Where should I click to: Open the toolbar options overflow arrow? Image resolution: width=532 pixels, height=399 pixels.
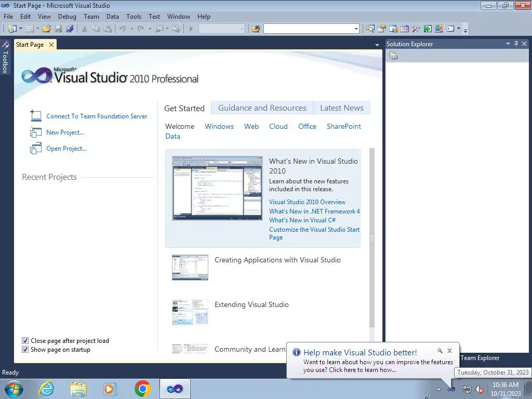tap(465, 30)
